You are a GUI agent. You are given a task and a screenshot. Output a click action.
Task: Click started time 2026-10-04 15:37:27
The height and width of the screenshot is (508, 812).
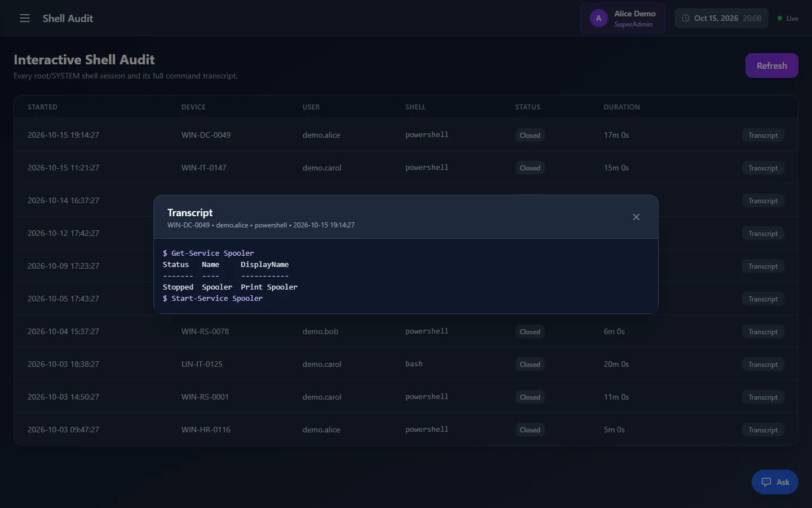[63, 331]
